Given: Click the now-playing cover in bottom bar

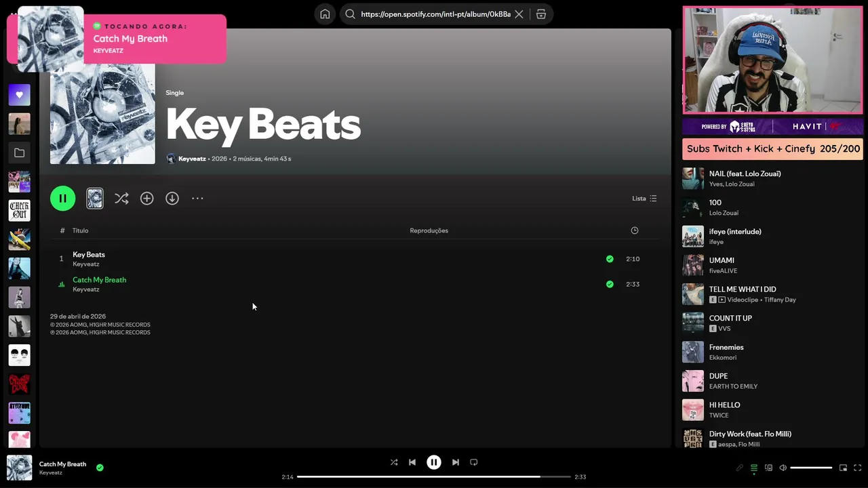Looking at the screenshot, I should point(19,468).
